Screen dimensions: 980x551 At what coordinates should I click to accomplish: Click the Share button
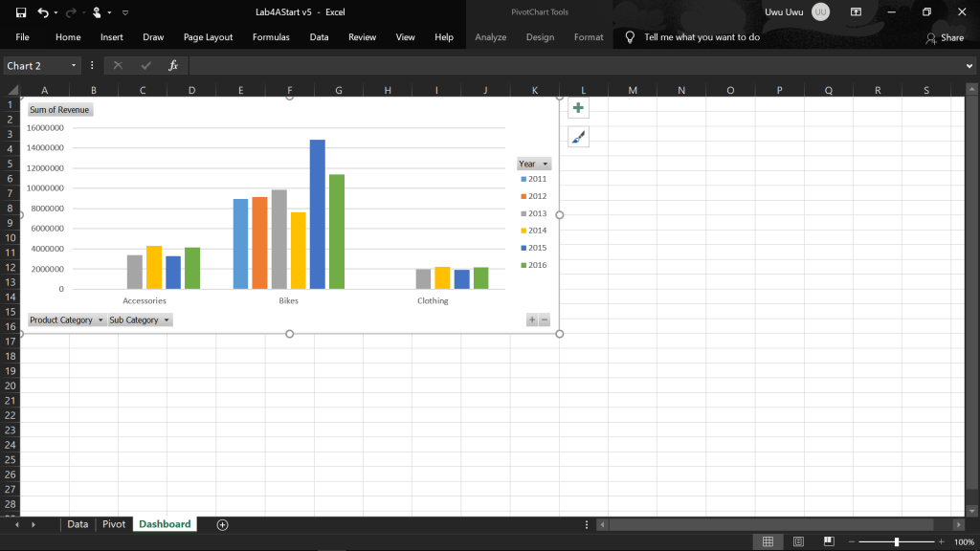click(945, 37)
